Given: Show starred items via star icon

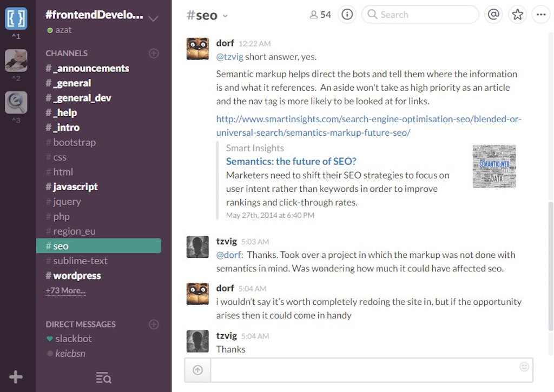Looking at the screenshot, I should [517, 15].
